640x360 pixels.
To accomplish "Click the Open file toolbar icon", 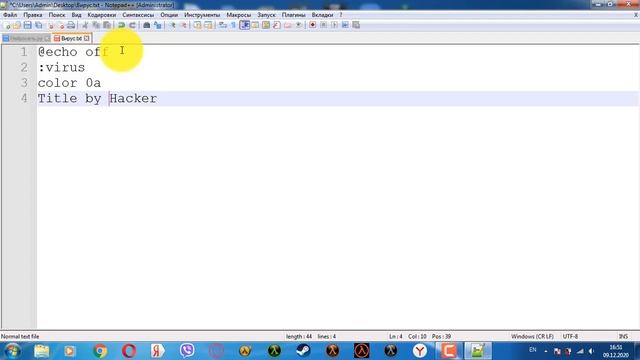I will pos(17,25).
